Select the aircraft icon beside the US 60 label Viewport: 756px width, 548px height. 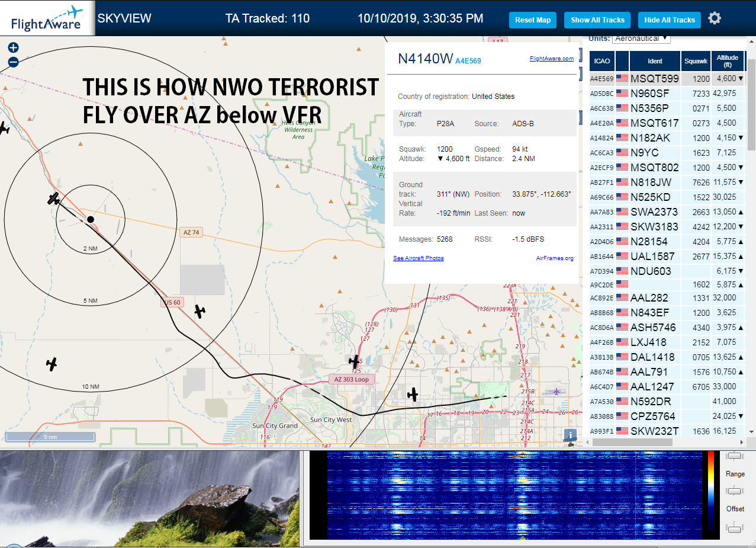pos(200,311)
